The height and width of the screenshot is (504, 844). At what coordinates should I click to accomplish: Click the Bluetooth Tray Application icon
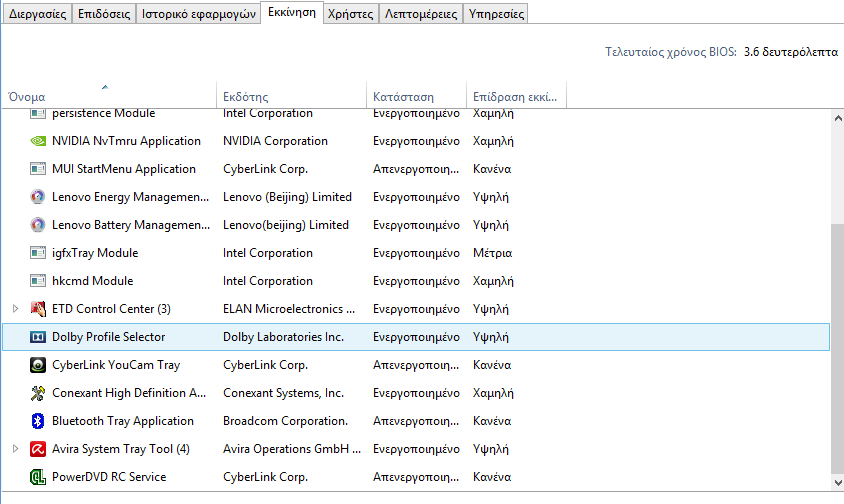[38, 421]
